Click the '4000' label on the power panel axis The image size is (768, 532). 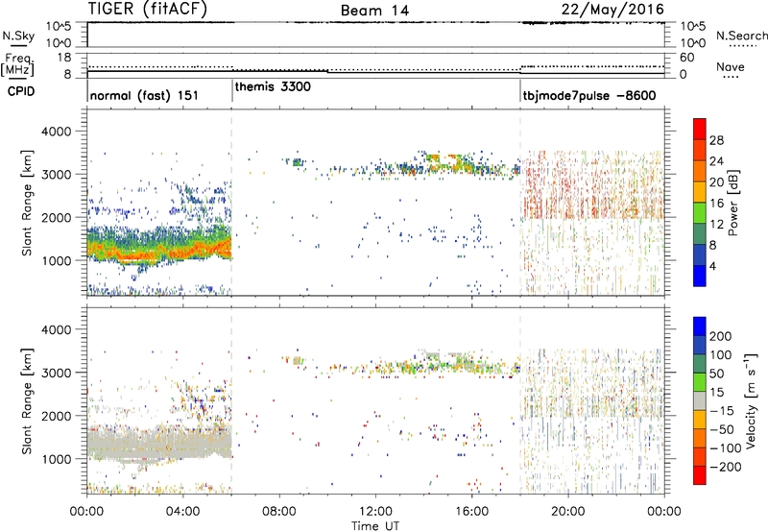click(56, 132)
